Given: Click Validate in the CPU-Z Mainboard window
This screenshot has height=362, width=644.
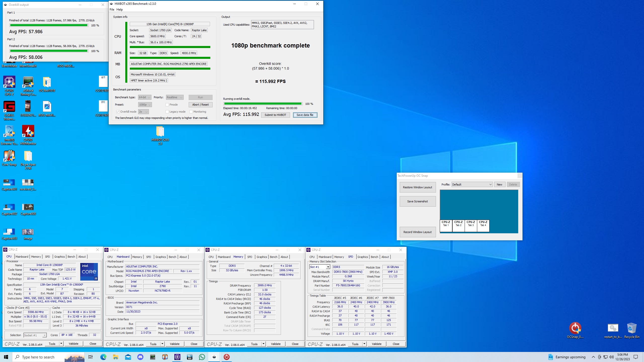Looking at the screenshot, I should pyautogui.click(x=175, y=344).
